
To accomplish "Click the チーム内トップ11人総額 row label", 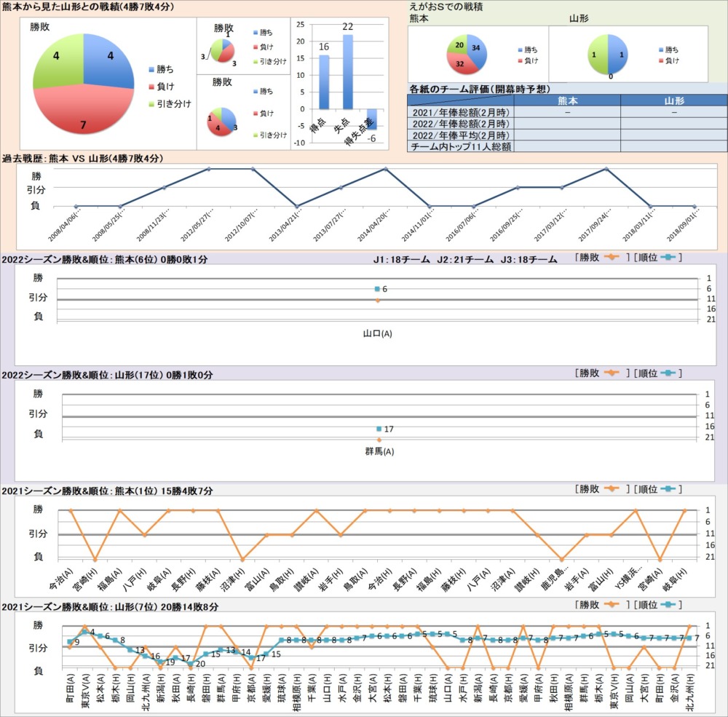I will tap(460, 146).
